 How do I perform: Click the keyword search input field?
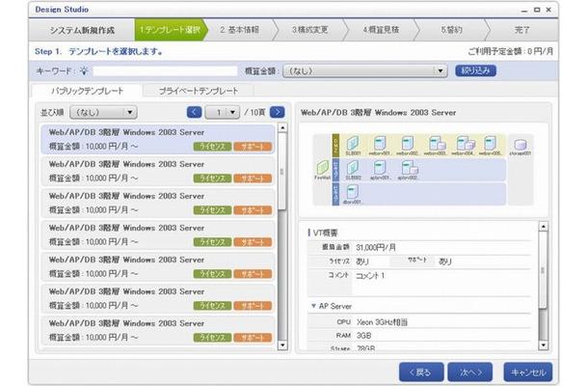click(x=165, y=70)
